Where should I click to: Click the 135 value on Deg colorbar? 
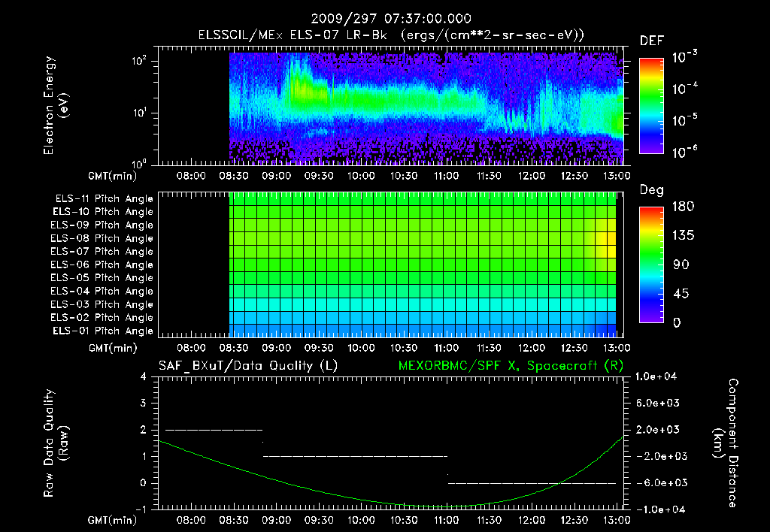(x=683, y=236)
